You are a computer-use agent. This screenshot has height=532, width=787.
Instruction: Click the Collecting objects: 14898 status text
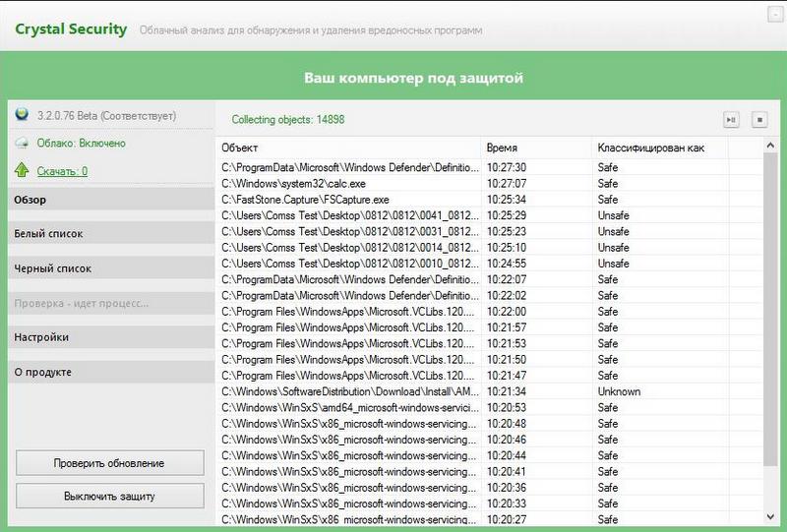pyautogui.click(x=288, y=119)
